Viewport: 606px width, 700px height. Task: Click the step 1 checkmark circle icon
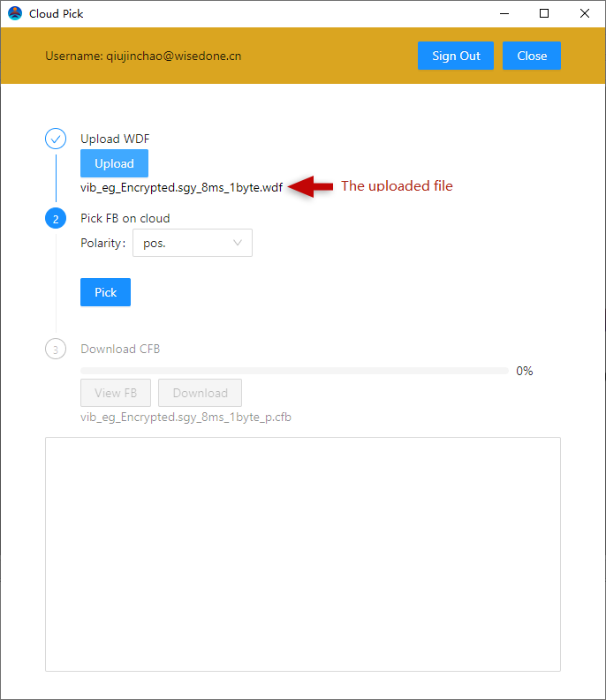(56, 139)
